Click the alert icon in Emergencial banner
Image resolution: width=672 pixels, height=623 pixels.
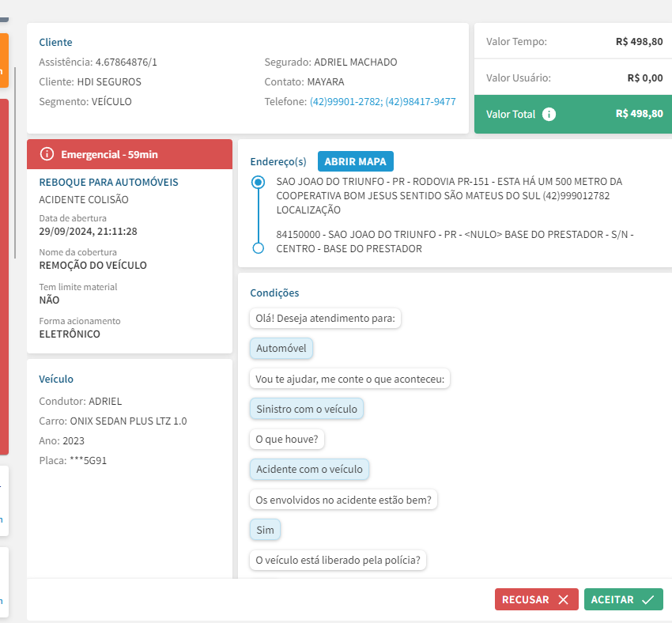pos(47,154)
